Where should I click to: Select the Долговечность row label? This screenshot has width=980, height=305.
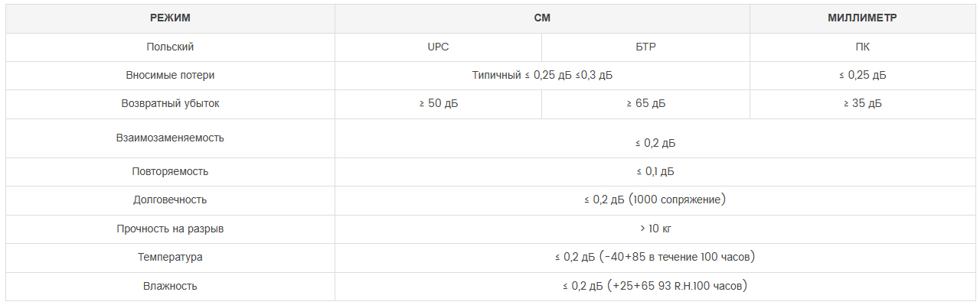click(170, 200)
